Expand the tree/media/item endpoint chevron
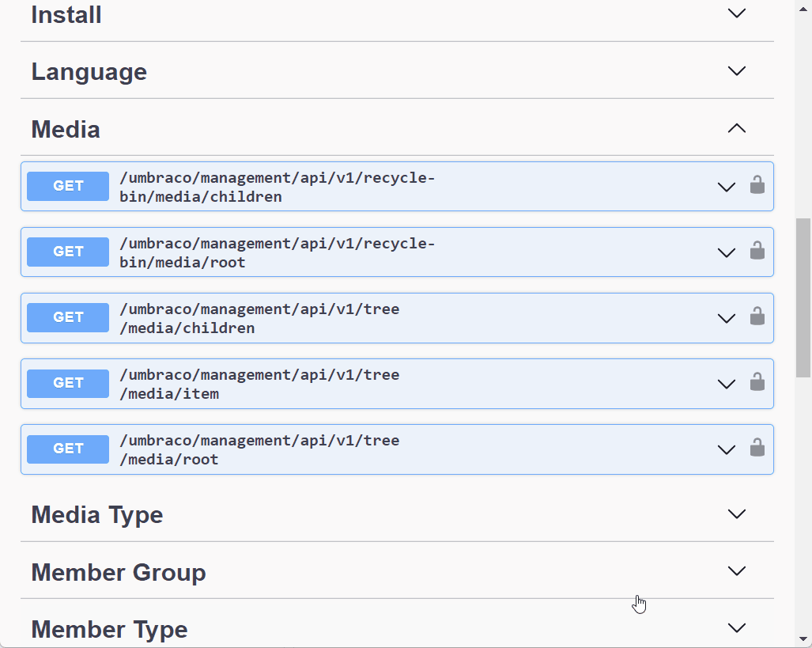Viewport: 812px width, 648px height. [x=726, y=385]
